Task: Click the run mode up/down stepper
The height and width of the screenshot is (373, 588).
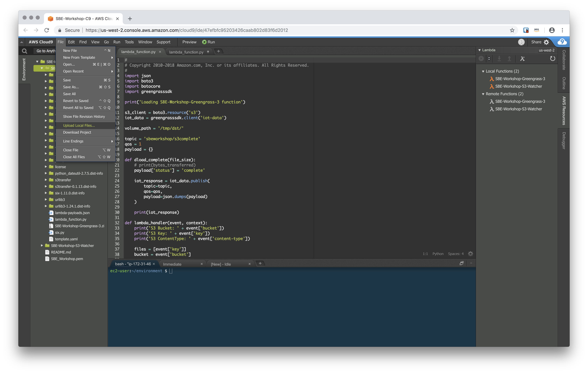Action: pos(489,58)
